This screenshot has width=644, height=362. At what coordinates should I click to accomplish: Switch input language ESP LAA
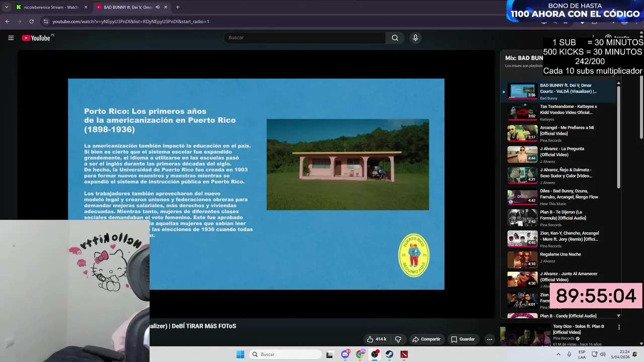tap(582, 354)
